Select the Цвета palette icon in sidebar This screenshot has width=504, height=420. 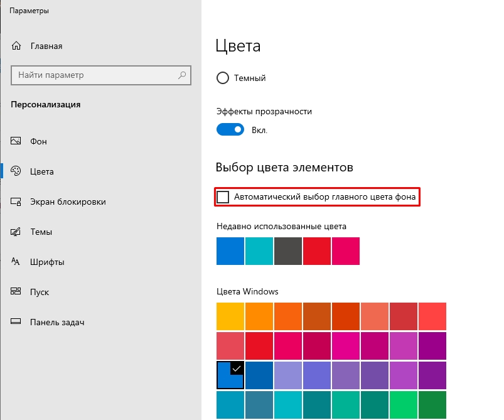pyautogui.click(x=16, y=171)
